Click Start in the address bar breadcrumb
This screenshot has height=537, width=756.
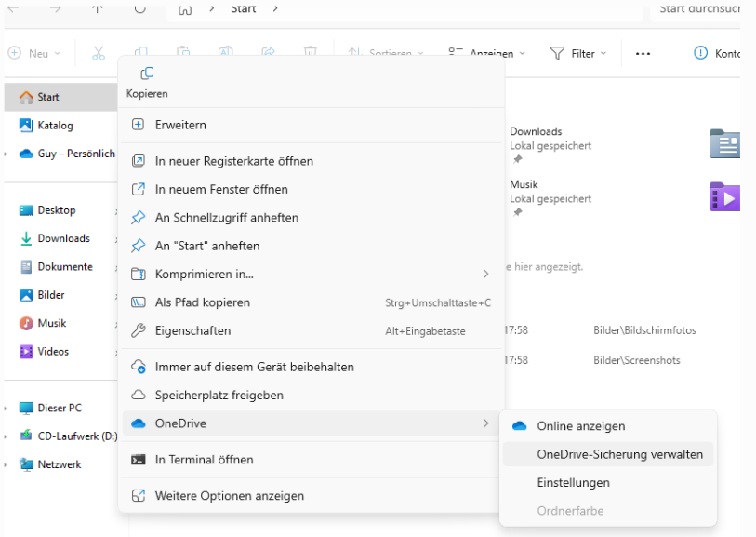tap(243, 8)
